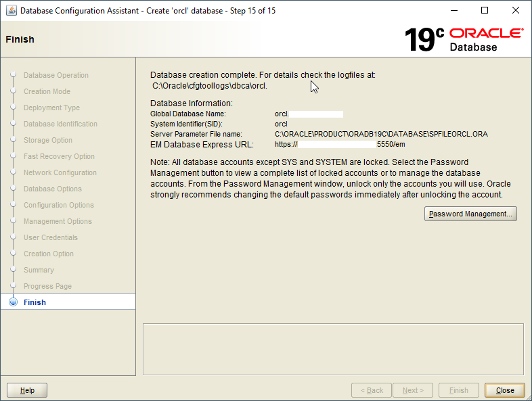This screenshot has height=401, width=532.
Task: Maximize the Database Configuration Assistant window
Action: [485, 11]
